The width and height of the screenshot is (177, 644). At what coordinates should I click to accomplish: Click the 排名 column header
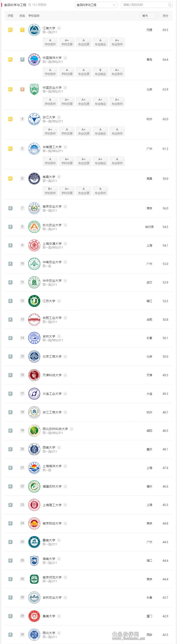(x=22, y=16)
